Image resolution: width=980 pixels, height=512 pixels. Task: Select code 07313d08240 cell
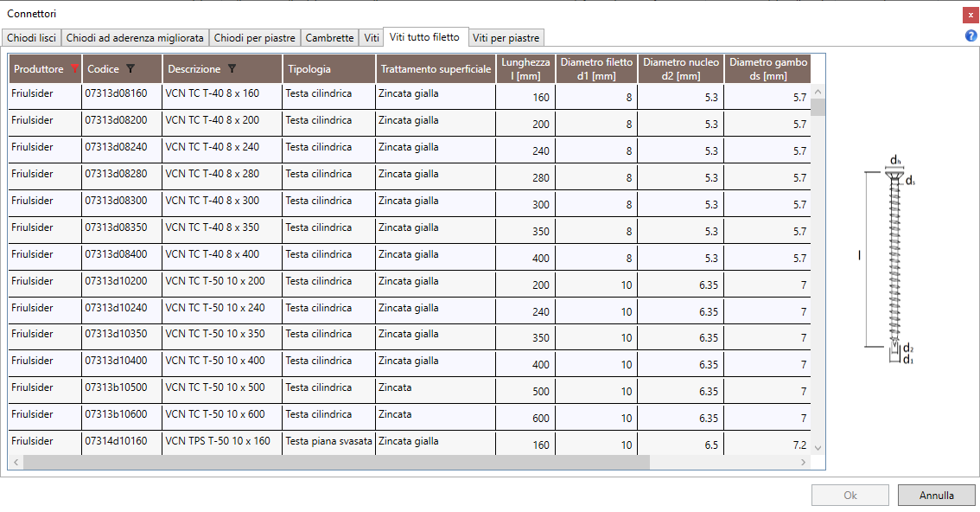pos(121,150)
